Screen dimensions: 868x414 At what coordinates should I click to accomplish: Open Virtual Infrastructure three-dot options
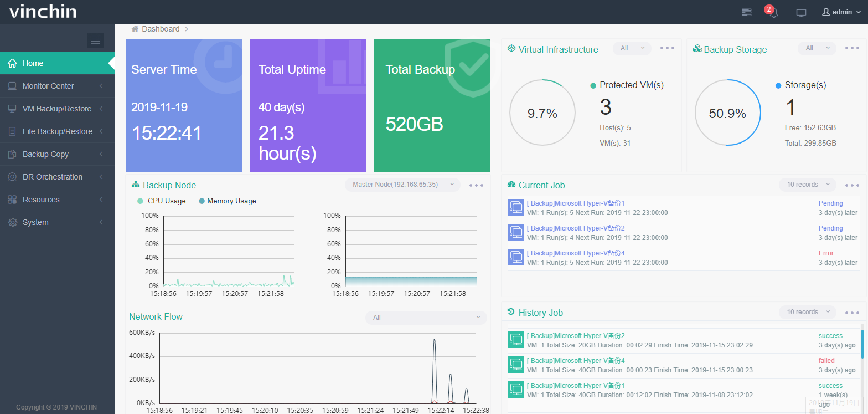tap(667, 48)
